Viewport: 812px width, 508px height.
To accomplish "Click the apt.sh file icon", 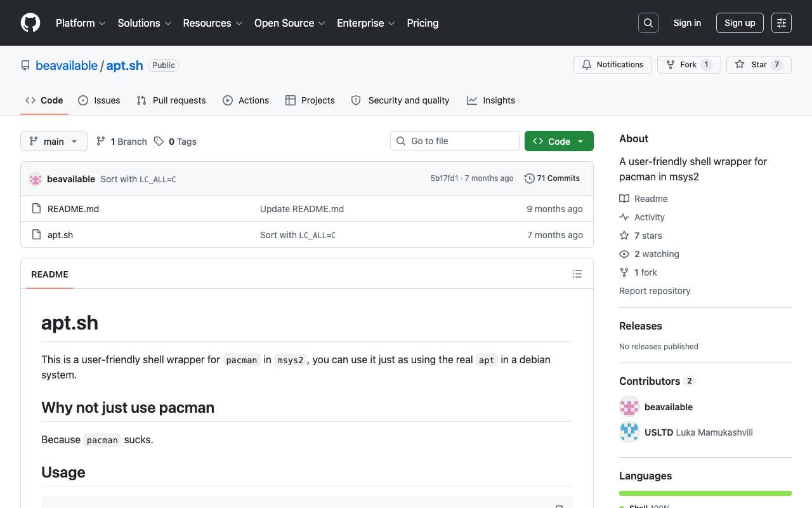I will click(x=37, y=234).
